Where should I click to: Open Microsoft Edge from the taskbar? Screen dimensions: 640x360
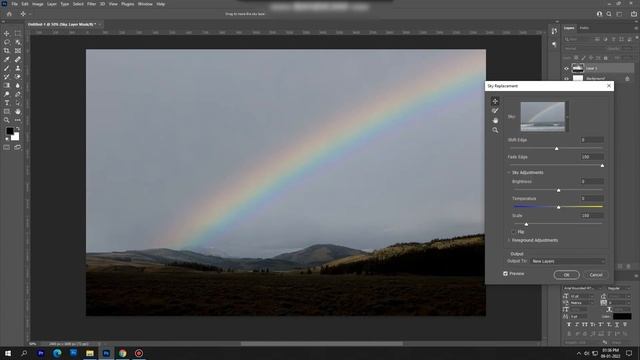click(x=57, y=353)
